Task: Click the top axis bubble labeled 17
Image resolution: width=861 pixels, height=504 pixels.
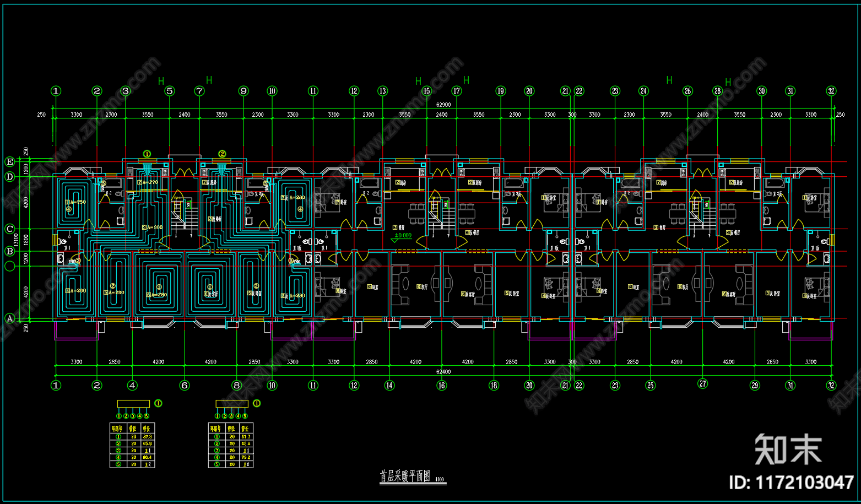Action: coord(457,91)
